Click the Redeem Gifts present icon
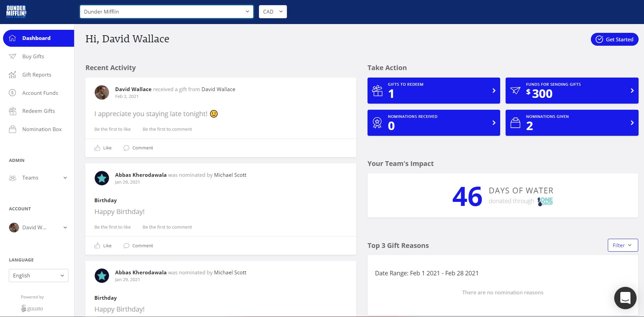 (13, 111)
